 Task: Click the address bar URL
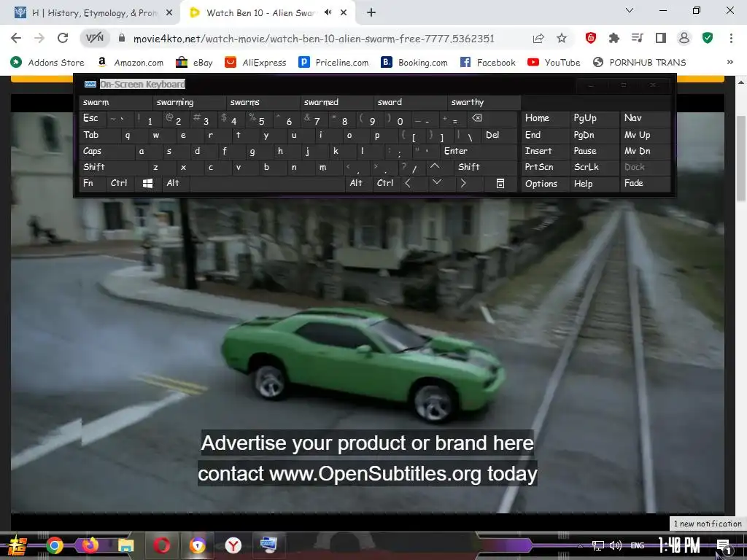tap(314, 39)
